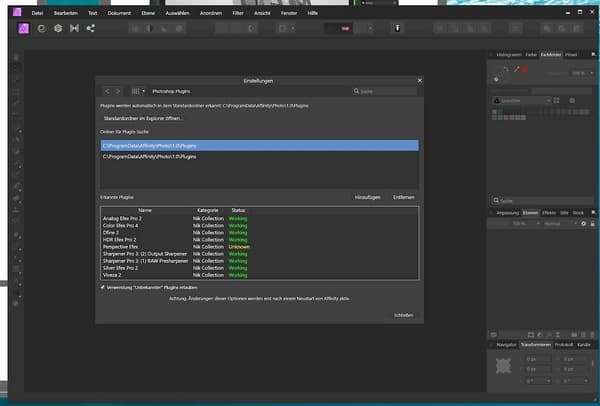Go back with the left arrow in Einstellungen
The width and height of the screenshot is (600, 406).
107,91
